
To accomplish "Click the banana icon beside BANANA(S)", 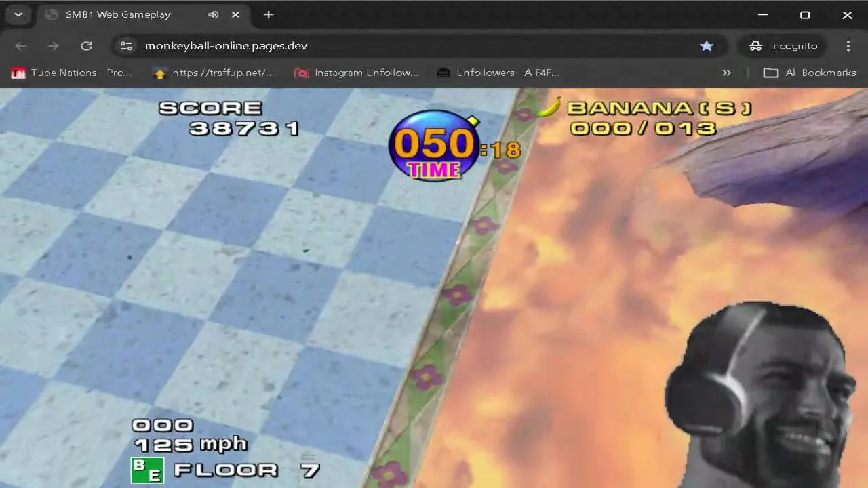I will pos(549,107).
